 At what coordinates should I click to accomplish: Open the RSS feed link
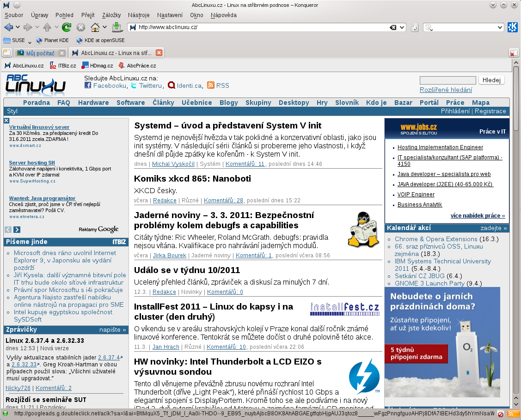click(x=223, y=85)
